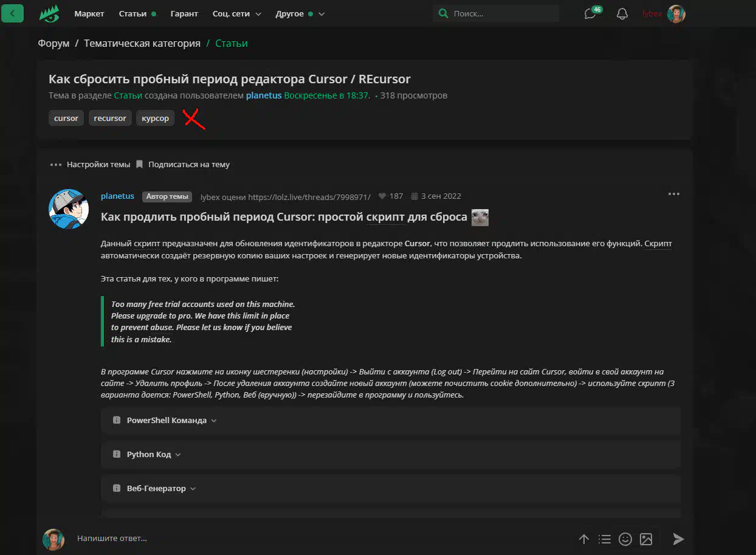Insert a list using the list icon
756x555 pixels.
point(604,539)
